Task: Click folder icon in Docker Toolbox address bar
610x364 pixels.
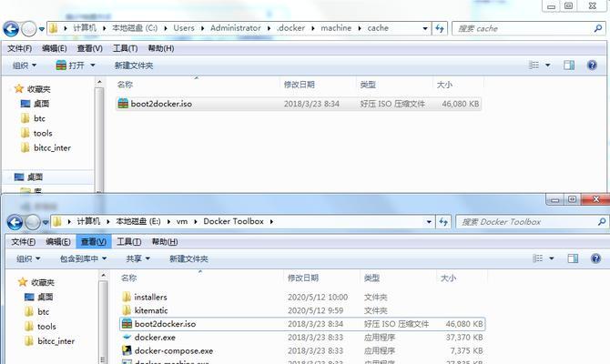Action: click(57, 221)
